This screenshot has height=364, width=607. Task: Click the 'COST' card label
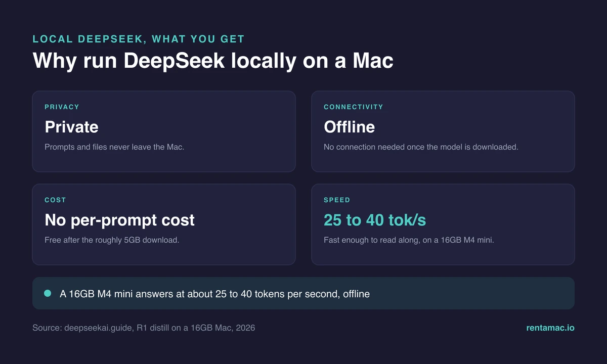[x=55, y=200]
